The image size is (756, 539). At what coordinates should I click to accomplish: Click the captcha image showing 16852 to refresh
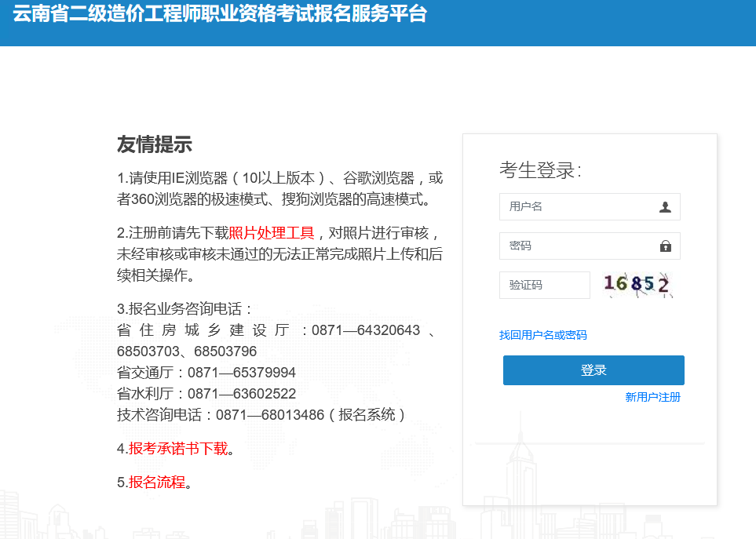pyautogui.click(x=637, y=284)
